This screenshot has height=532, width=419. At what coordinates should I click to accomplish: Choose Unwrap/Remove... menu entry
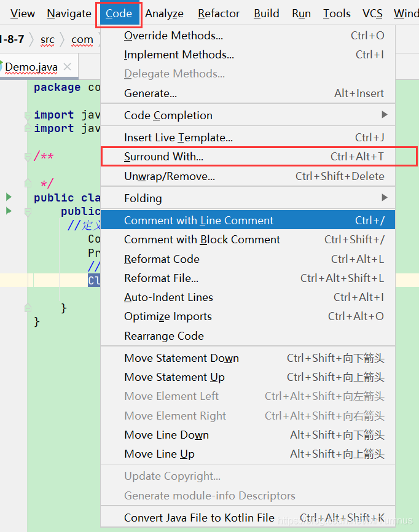[x=248, y=176]
